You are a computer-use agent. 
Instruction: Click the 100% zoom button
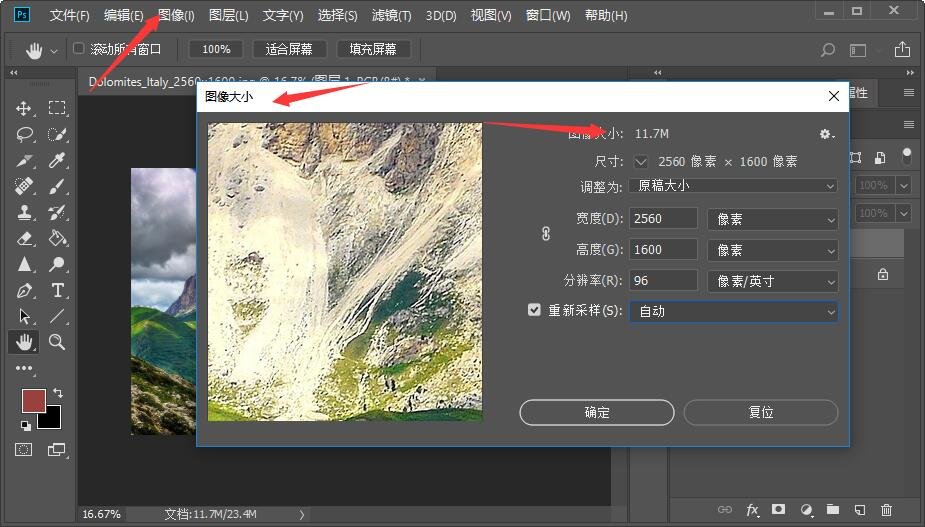click(x=216, y=50)
